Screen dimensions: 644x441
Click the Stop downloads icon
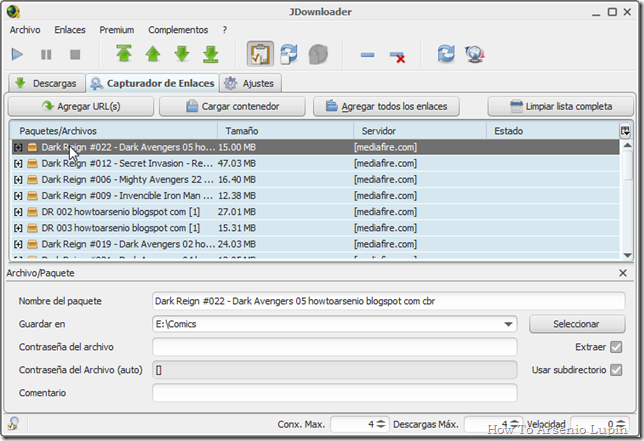(x=74, y=54)
